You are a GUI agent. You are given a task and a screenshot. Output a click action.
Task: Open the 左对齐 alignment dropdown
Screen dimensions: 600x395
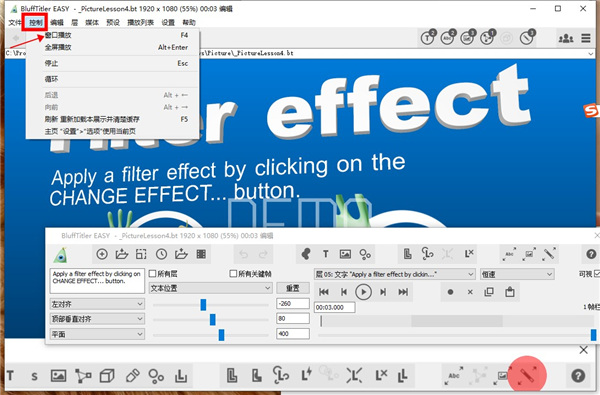(x=97, y=304)
